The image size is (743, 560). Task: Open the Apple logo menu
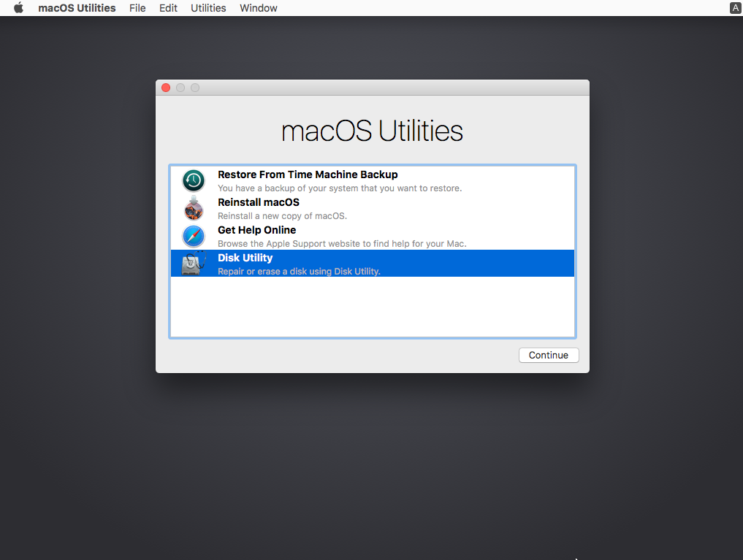point(18,8)
